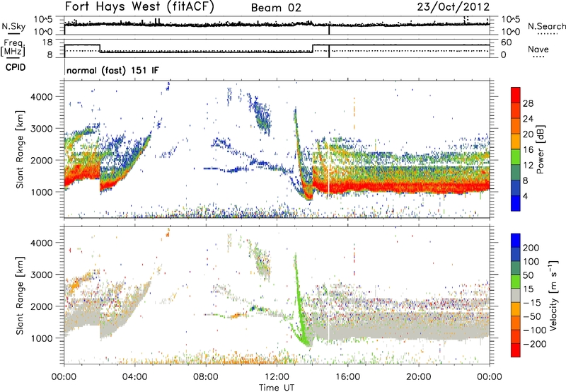Click the '-15' Velocity colorbar tick label
This screenshot has height=392, width=566.
tap(532, 302)
